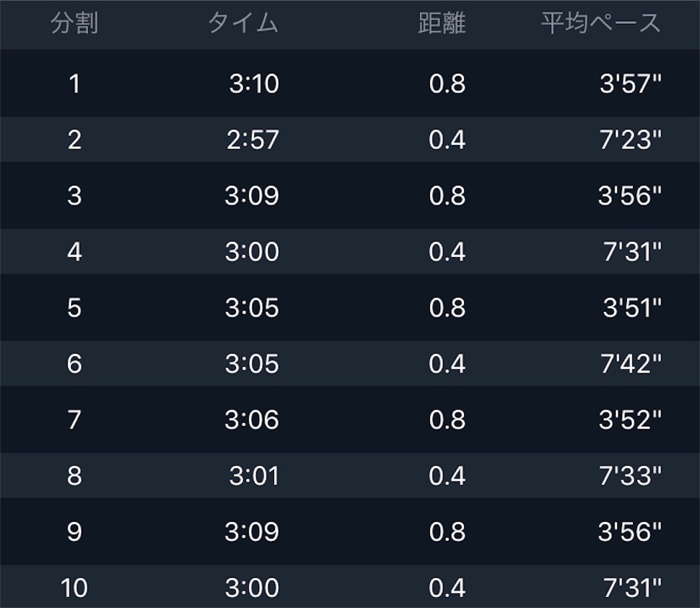Screen dimensions: 700x608
Task: Select split 7 pace 3'52"
Action: [x=630, y=420]
